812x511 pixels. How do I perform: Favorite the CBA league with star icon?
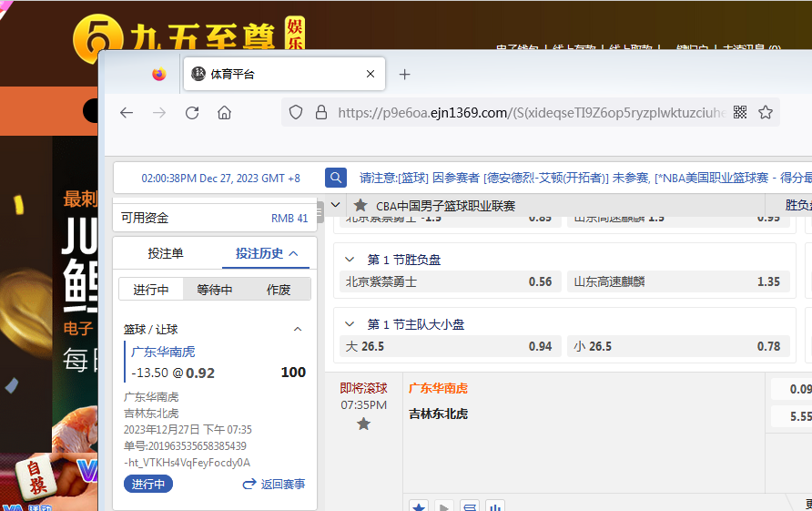click(360, 206)
